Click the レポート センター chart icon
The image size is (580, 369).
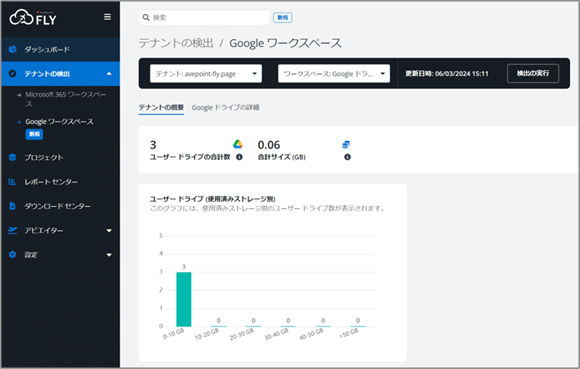tap(13, 182)
